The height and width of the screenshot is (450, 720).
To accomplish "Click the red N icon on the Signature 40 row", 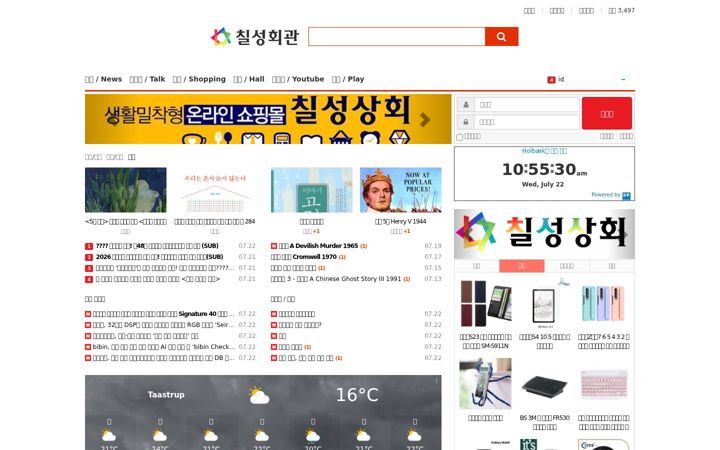I will (88, 314).
